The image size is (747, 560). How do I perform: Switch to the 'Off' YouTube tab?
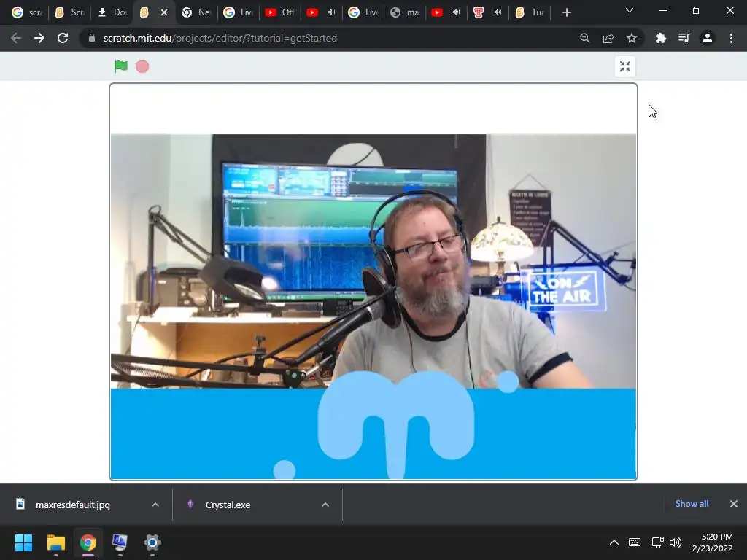coord(279,12)
